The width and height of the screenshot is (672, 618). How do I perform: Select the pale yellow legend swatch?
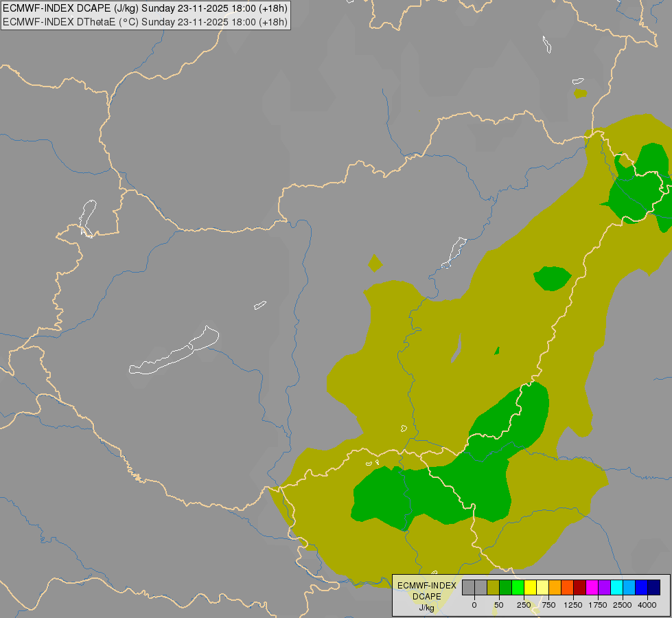click(543, 587)
